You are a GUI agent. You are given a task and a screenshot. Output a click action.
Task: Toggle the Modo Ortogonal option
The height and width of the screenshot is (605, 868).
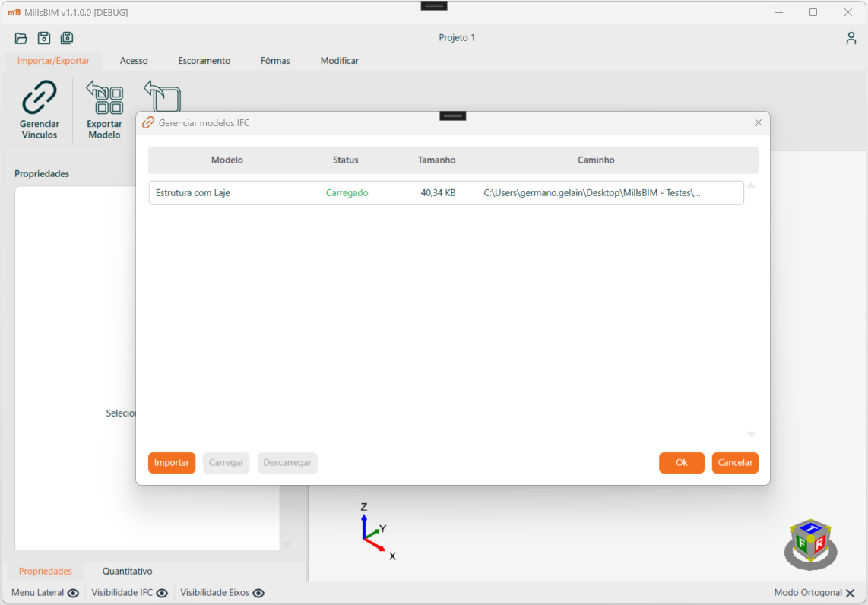[x=850, y=593]
